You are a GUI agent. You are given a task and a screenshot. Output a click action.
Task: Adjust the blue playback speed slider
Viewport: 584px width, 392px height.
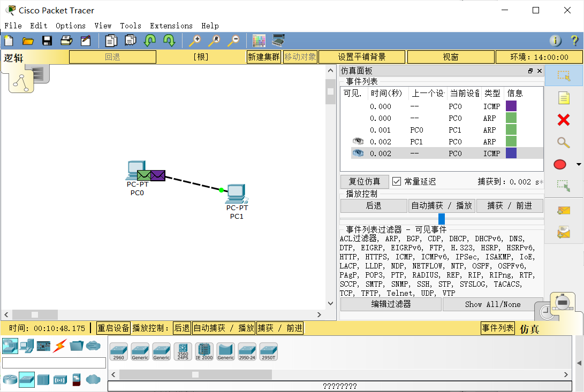click(442, 219)
